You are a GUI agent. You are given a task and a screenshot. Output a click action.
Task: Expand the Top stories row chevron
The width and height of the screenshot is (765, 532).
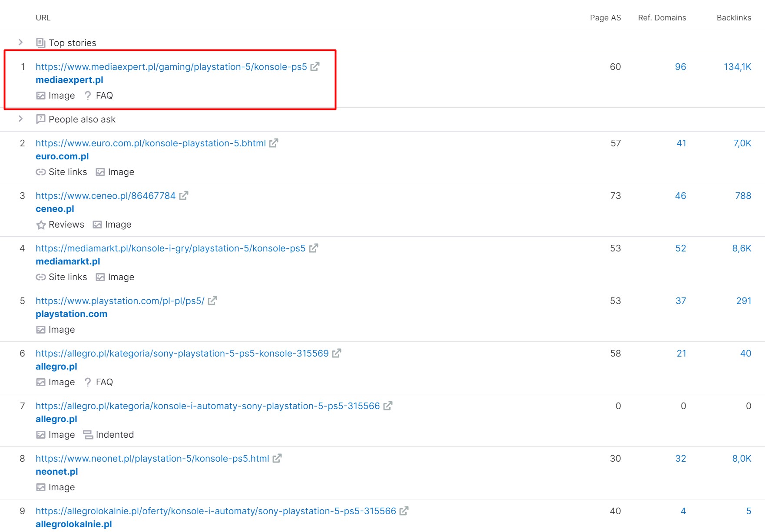[20, 42]
